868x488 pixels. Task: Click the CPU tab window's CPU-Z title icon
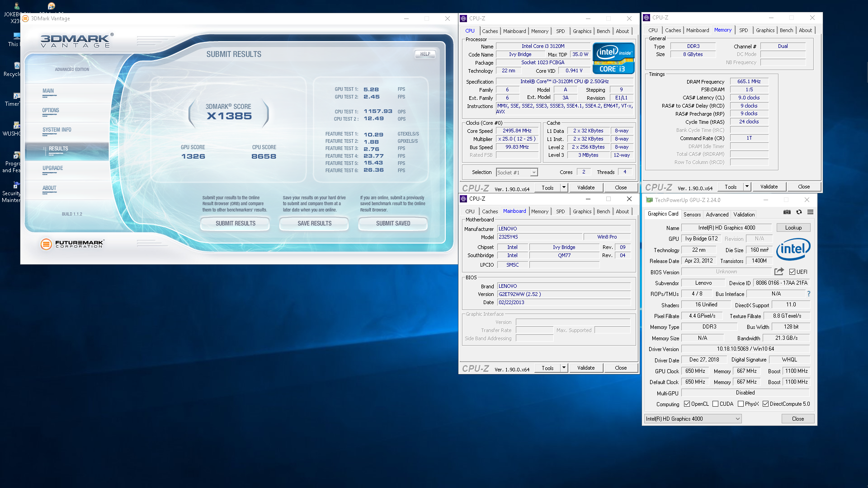(x=463, y=19)
